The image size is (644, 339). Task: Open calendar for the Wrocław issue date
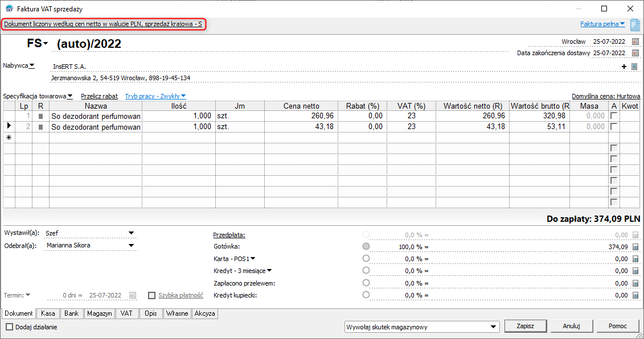(x=635, y=42)
